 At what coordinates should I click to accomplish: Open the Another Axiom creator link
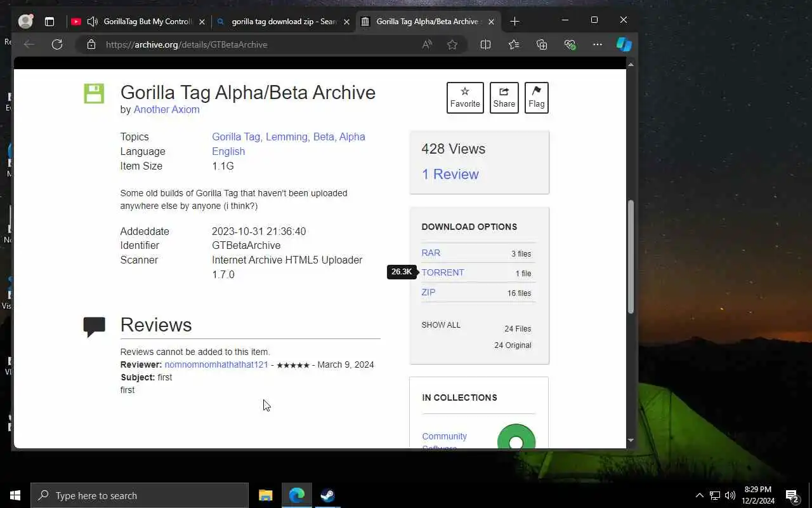[166, 109]
